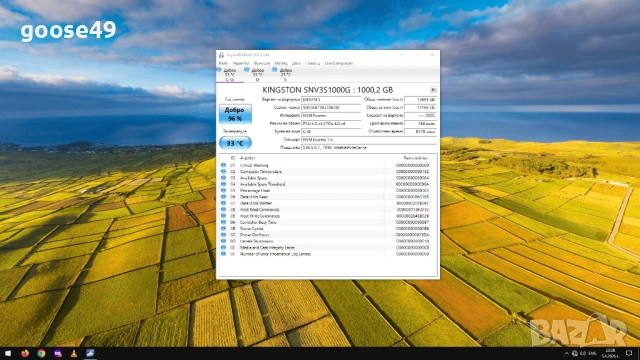Select the D: drive tab
Viewport: 640px width, 360px height.
pyautogui.click(x=258, y=75)
